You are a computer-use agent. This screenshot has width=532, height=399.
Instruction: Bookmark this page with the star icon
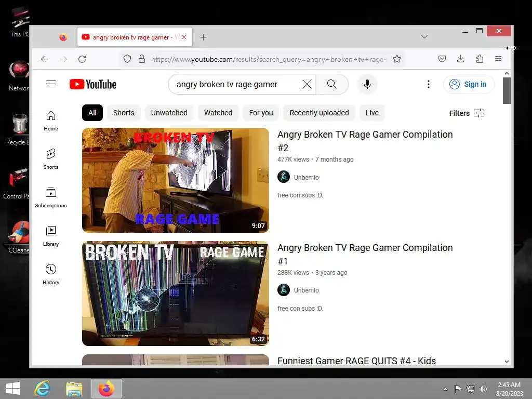(x=396, y=59)
